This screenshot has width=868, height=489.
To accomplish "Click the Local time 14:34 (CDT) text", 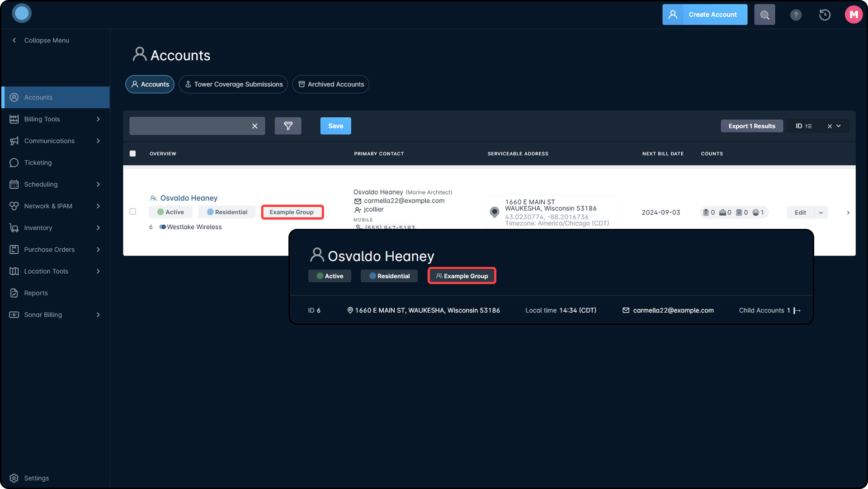I will 561,310.
